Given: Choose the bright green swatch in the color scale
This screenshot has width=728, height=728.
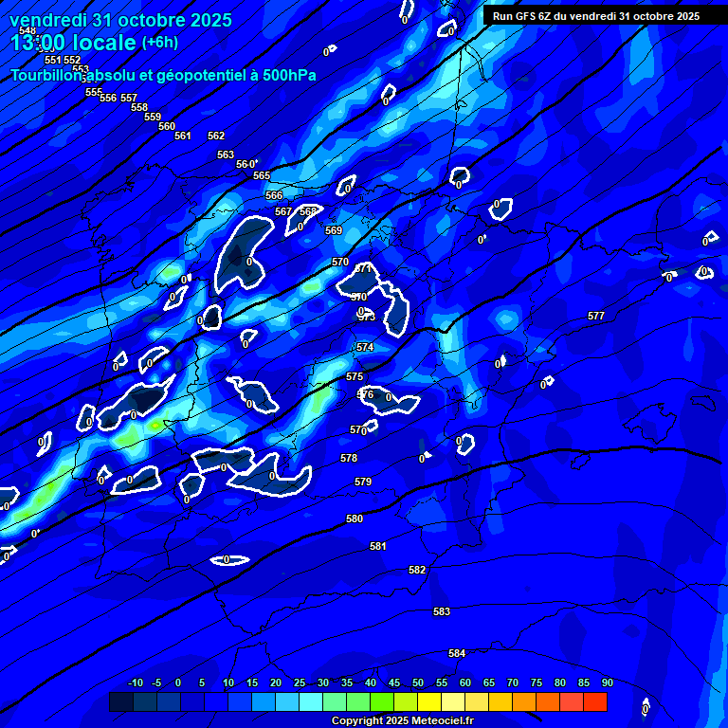Looking at the screenshot, I should coord(381,701).
